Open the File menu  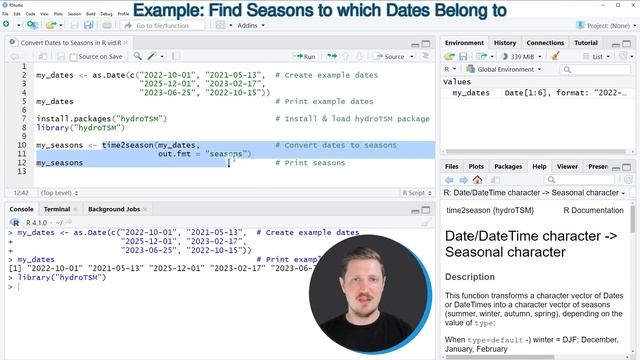tap(5, 14)
